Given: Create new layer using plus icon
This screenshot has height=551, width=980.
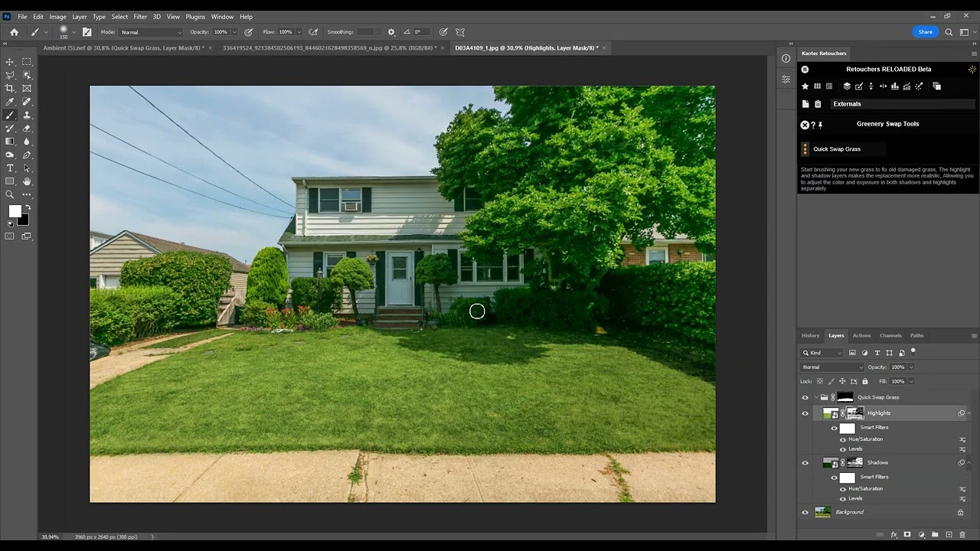Looking at the screenshot, I should (949, 535).
